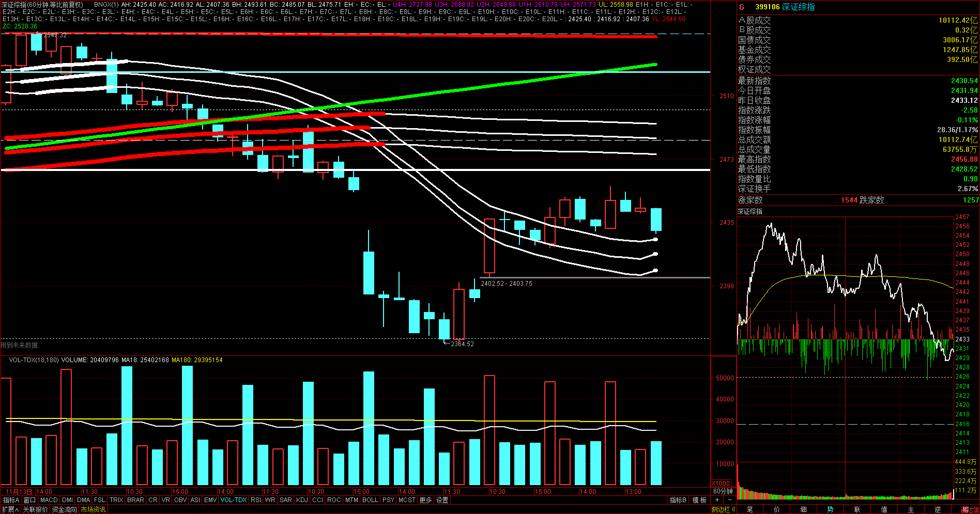The width and height of the screenshot is (980, 514).
Task: Select the 联 sidebar tab
Action: pyautogui.click(x=857, y=509)
